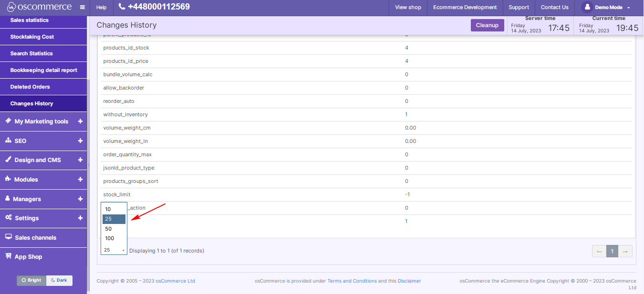Click the Managers person icon
Viewport: 644px width, 294px height.
coord(8,198)
